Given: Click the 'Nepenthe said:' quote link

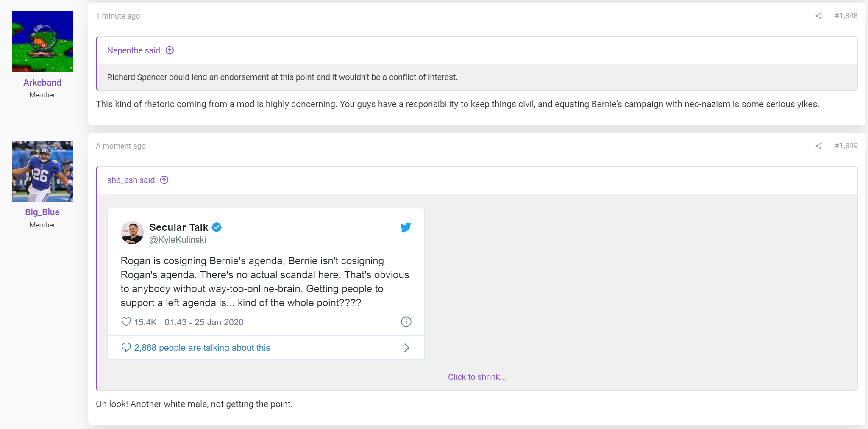Looking at the screenshot, I should (134, 50).
